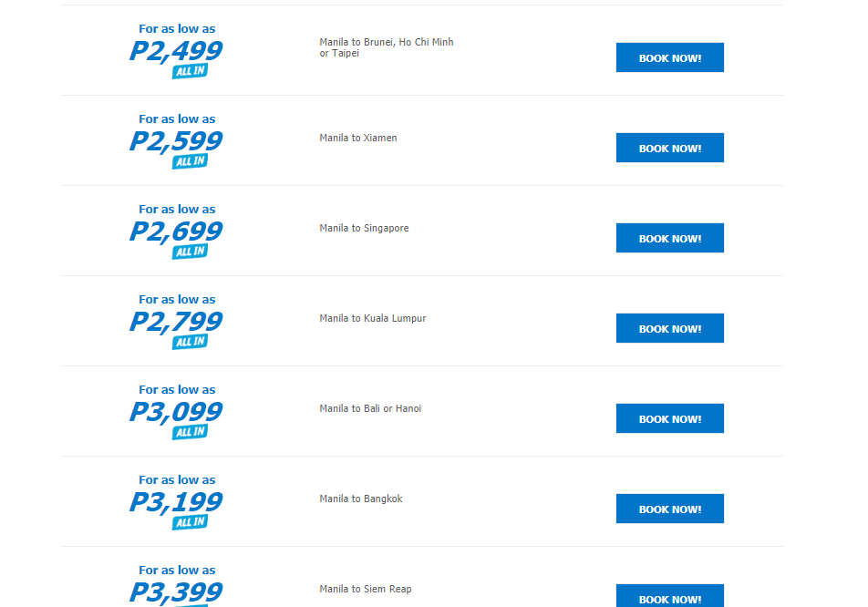The width and height of the screenshot is (868, 607).
Task: Book the Bali or Hanoi fare
Action: pos(670,418)
